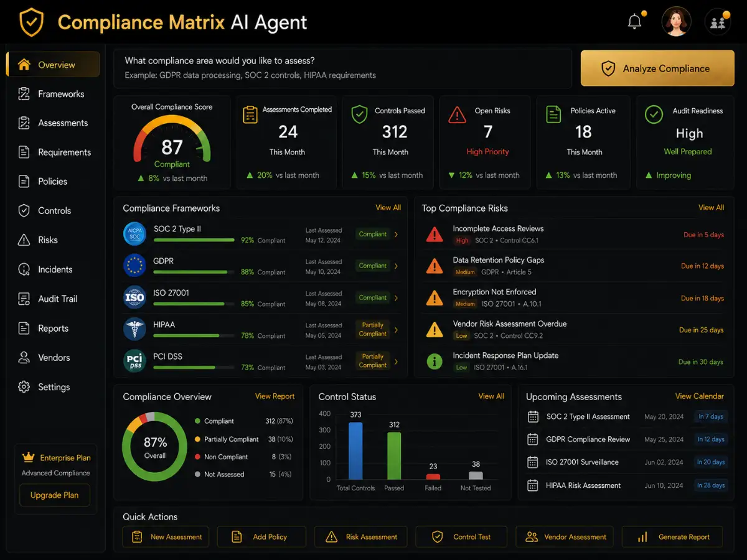Click the 87% Overall donut chart
The height and width of the screenshot is (560, 747).
coord(155,447)
